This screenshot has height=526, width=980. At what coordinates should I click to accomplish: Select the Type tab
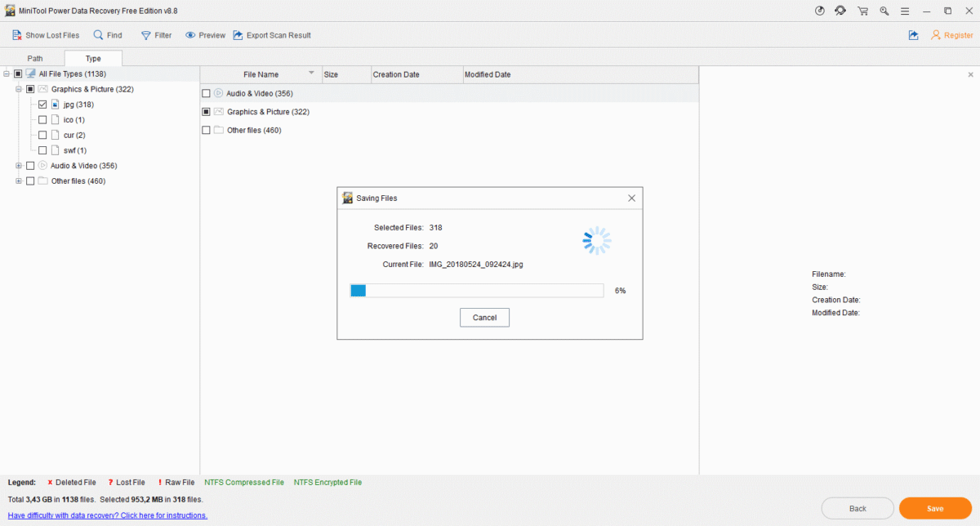tap(93, 59)
